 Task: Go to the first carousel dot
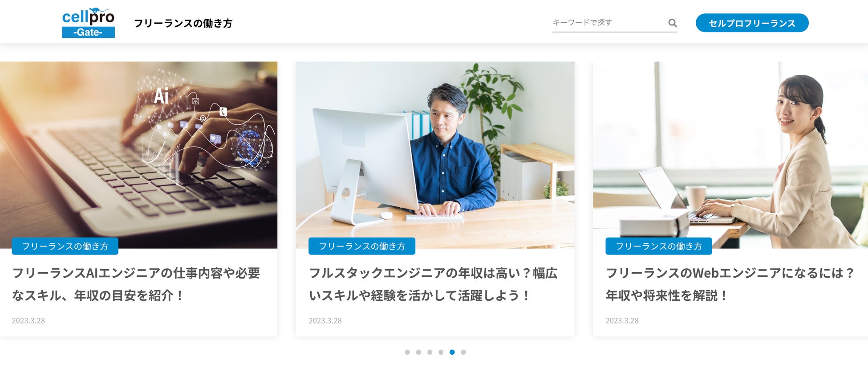click(407, 352)
